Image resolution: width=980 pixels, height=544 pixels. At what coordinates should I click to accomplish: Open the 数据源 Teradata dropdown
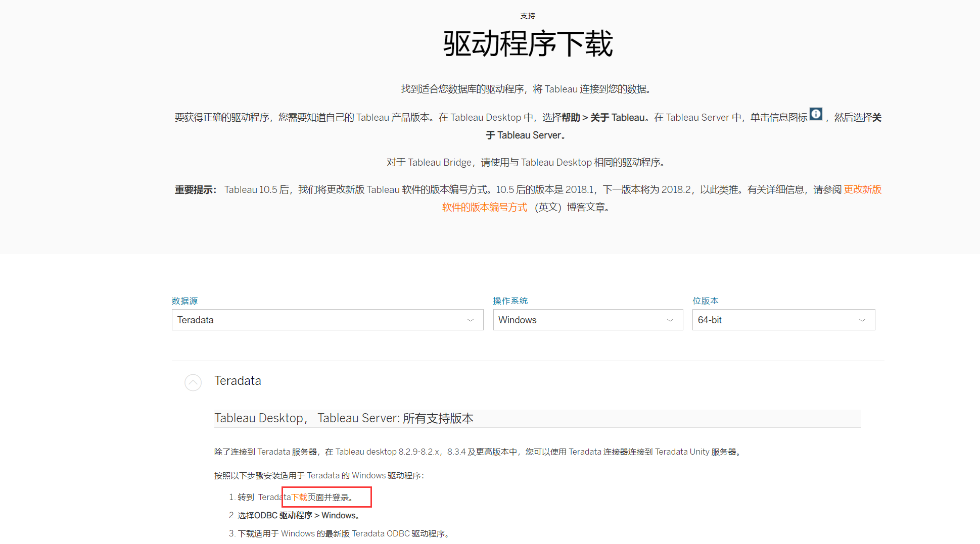click(328, 320)
